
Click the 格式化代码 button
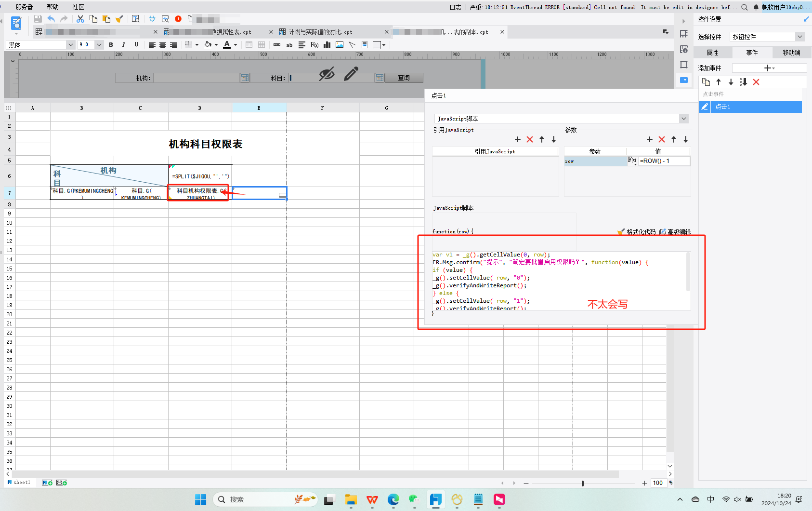[x=637, y=232]
